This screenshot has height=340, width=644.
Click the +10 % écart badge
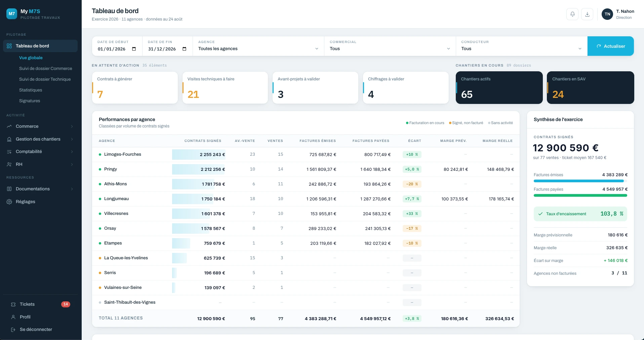point(412,155)
